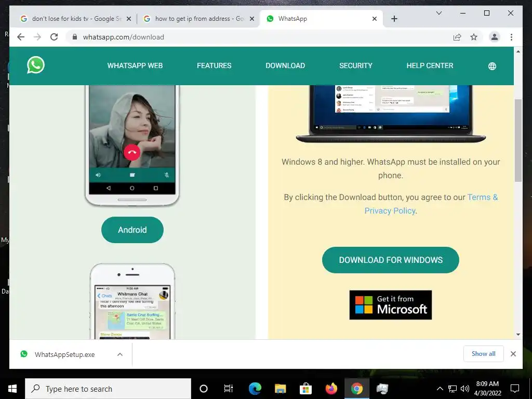Expand WhatsAppSetup.exe download options chevron
This screenshot has height=399, width=532.
pyautogui.click(x=120, y=354)
